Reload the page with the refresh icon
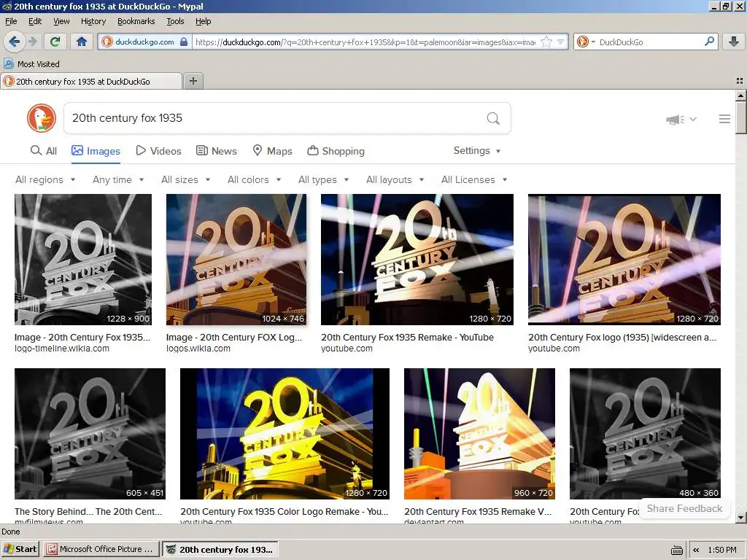 pyautogui.click(x=55, y=42)
